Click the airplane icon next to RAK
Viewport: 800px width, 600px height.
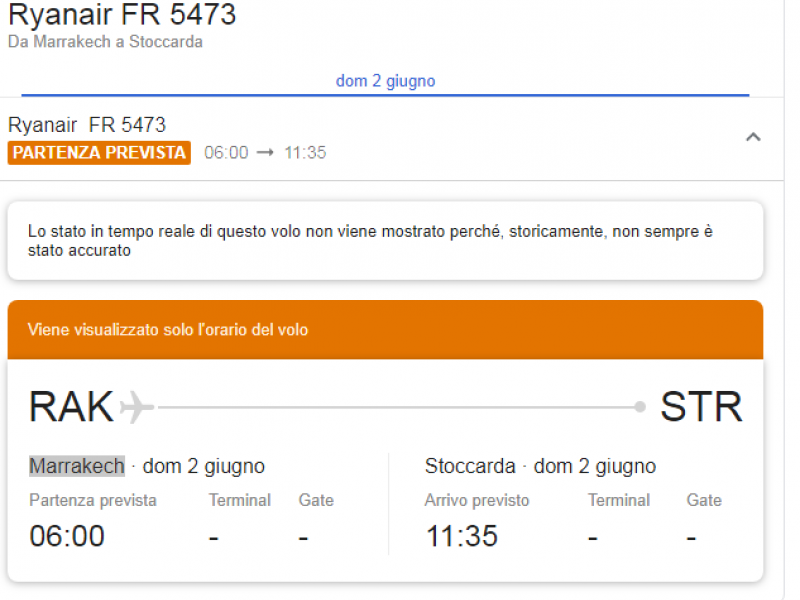coord(136,407)
